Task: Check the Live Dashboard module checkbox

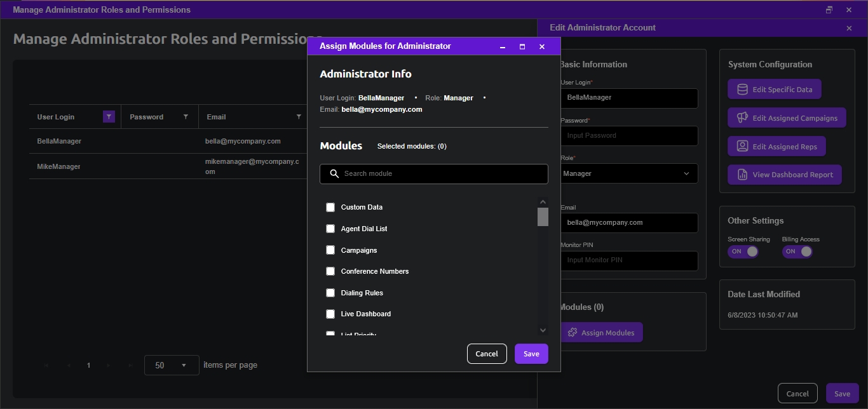Action: (x=330, y=314)
